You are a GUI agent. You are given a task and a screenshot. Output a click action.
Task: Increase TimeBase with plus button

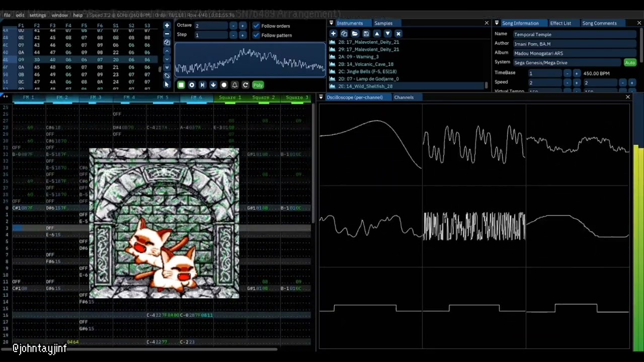tap(577, 73)
